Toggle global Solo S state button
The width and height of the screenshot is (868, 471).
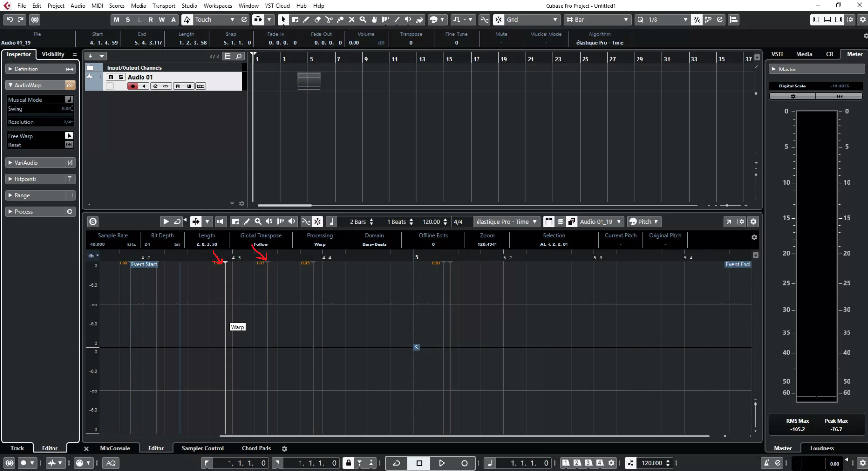pos(128,19)
